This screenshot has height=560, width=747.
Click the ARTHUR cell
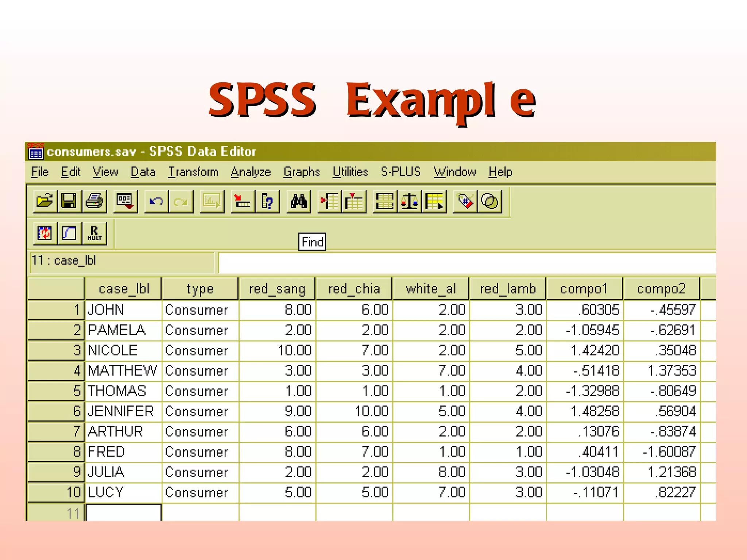123,432
